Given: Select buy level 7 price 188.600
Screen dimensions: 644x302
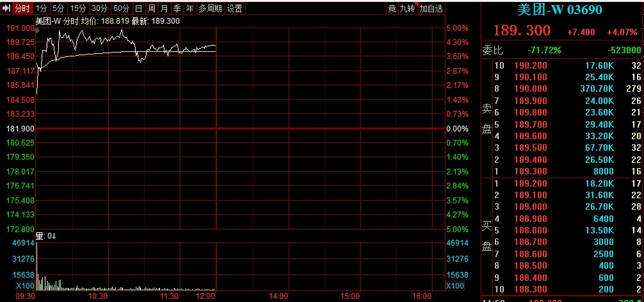Looking at the screenshot, I should pos(531,254).
